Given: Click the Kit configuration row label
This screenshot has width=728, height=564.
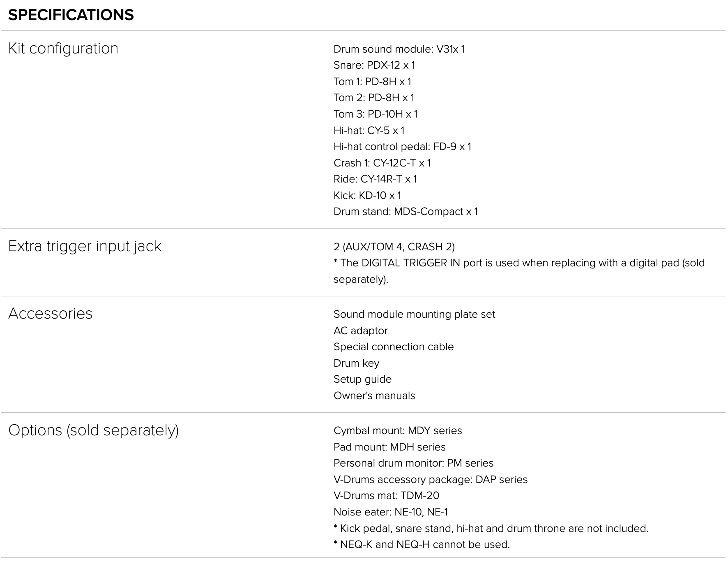Looking at the screenshot, I should 63,49.
